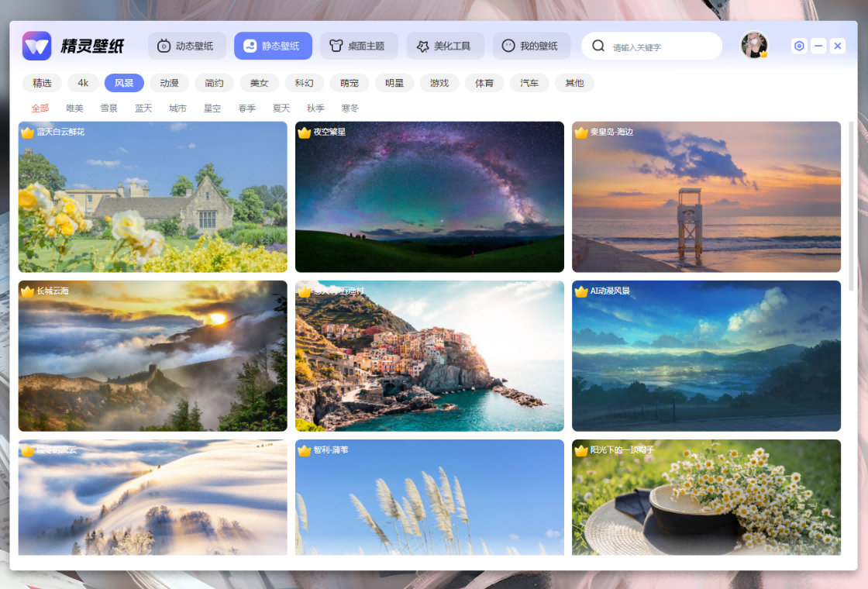
Task: Click the crown badge on 夜空繁星
Action: pos(304,133)
